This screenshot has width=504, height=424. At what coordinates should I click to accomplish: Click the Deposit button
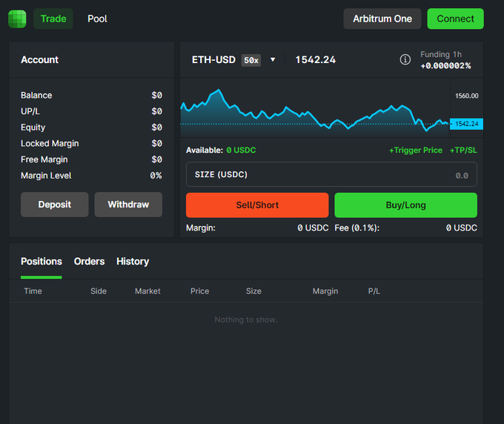(x=55, y=205)
